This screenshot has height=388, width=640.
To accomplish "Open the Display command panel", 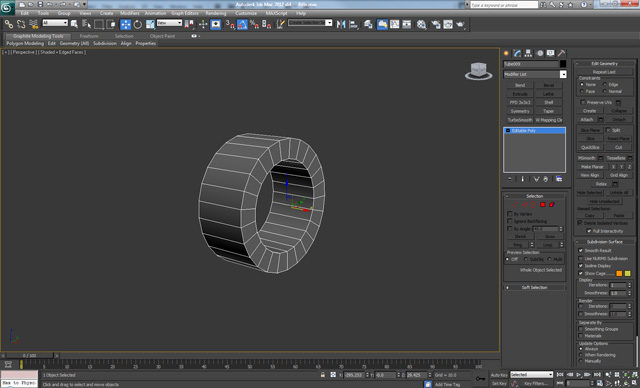I will click(x=551, y=53).
